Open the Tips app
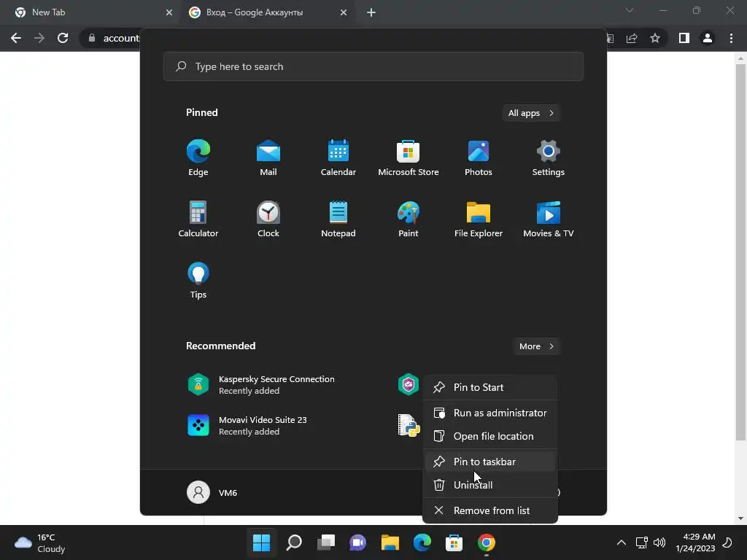This screenshot has width=747, height=560. pos(198,281)
